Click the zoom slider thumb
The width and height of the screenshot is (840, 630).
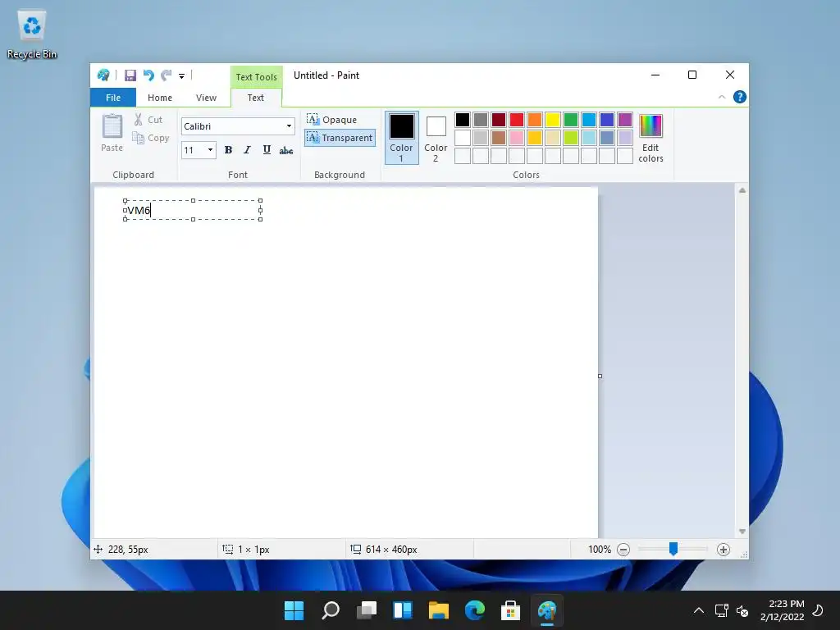[x=673, y=549]
